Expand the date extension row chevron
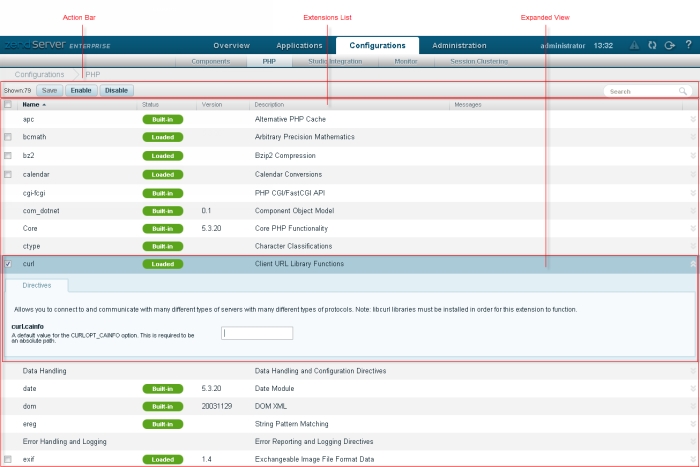This screenshot has height=467, width=700. (x=691, y=388)
